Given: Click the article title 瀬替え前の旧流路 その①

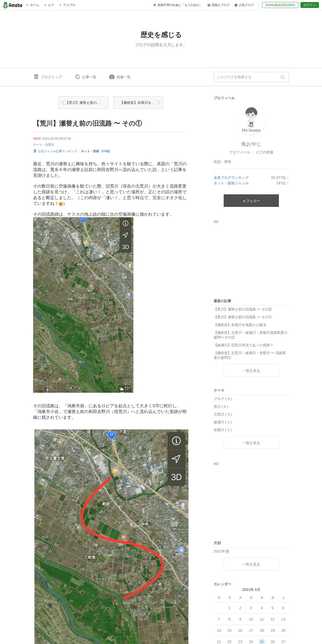Looking at the screenshot, I should [x=88, y=123].
